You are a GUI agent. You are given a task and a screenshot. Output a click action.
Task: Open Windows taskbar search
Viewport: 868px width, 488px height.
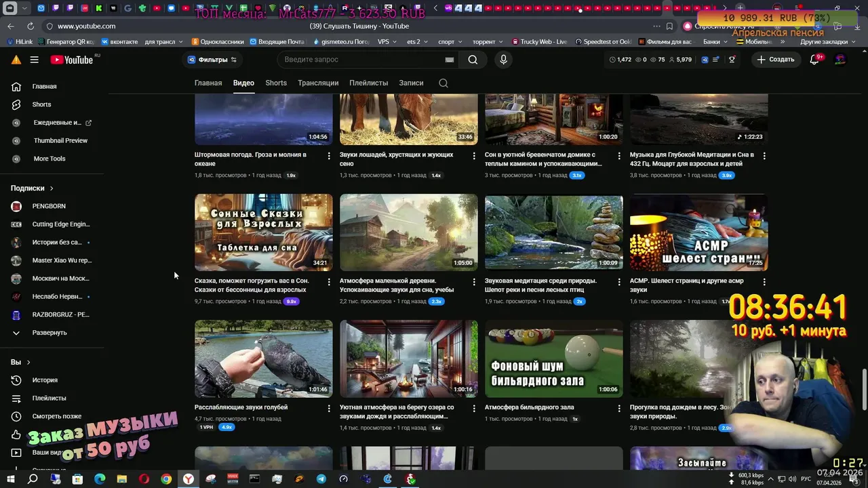33,479
